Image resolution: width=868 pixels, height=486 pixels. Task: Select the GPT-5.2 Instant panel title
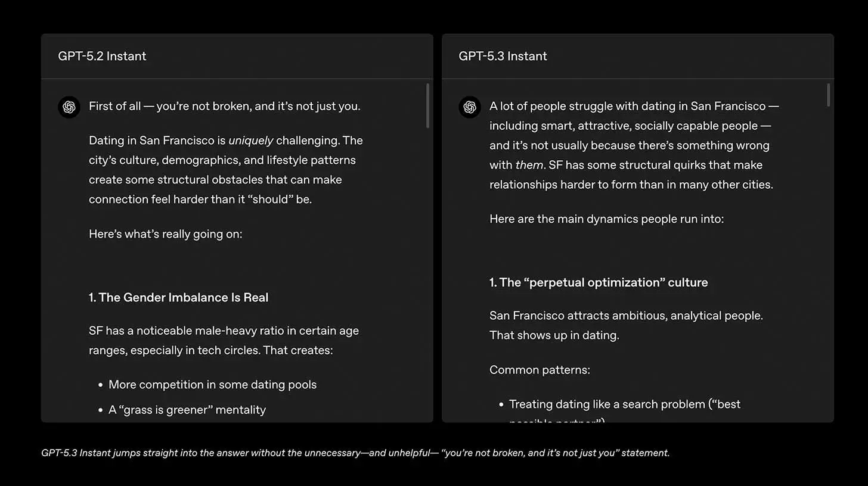coord(102,56)
